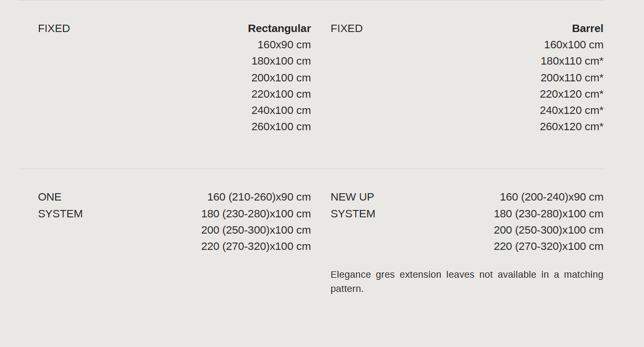Viewport: 644px width, 347px height.
Task: Click the 220x100 cm fixed size
Action: point(281,94)
